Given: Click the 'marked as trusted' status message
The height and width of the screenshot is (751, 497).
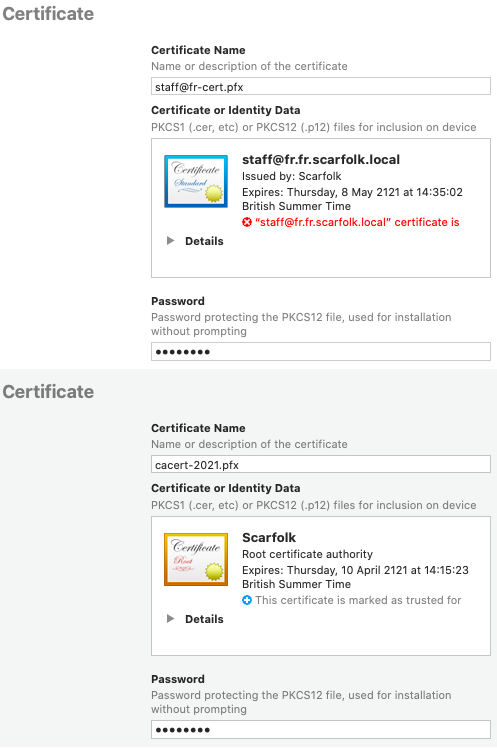Looking at the screenshot, I should tap(358, 600).
